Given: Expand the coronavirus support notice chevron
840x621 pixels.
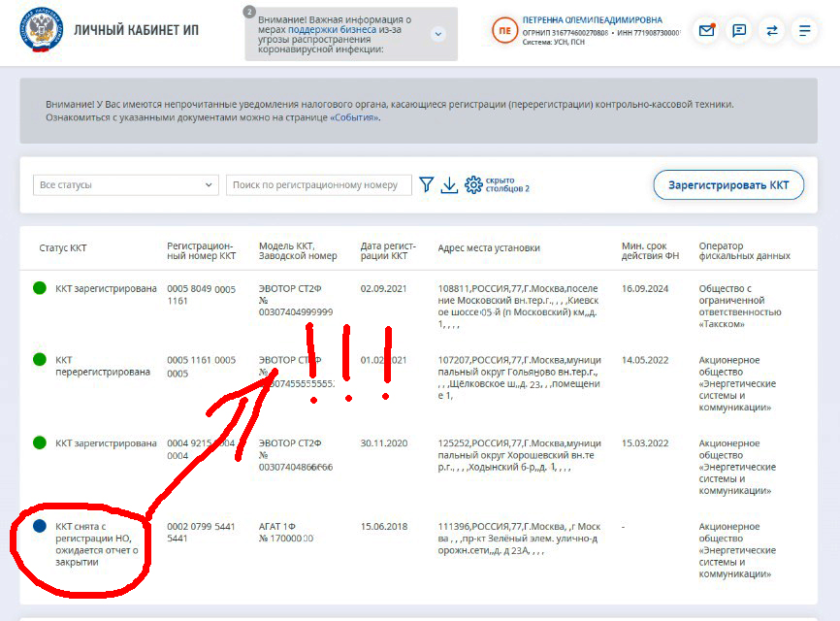Looking at the screenshot, I should point(438,34).
